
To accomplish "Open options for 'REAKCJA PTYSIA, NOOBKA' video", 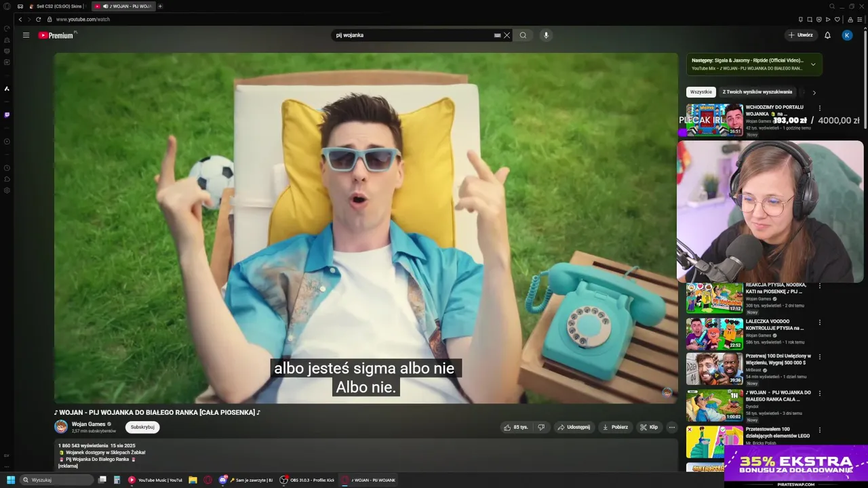I will coord(819,286).
